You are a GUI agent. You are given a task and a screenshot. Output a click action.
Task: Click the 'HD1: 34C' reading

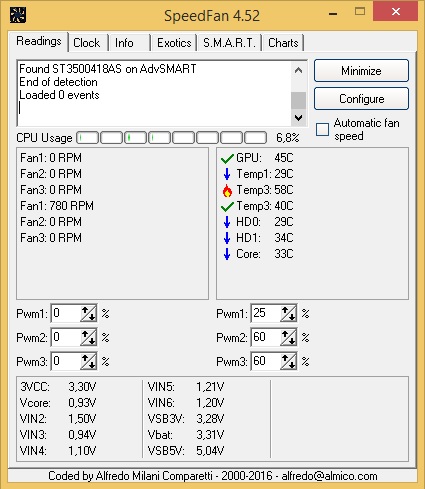coord(265,238)
